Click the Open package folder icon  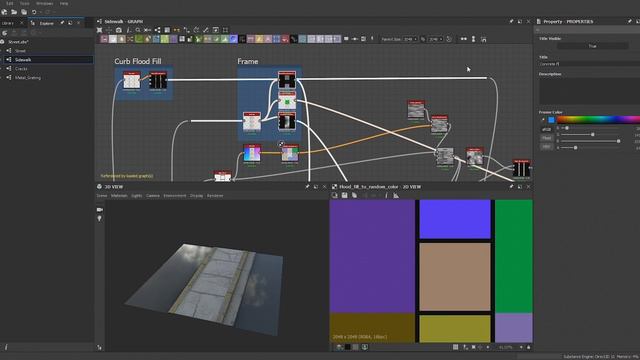tap(14, 12)
